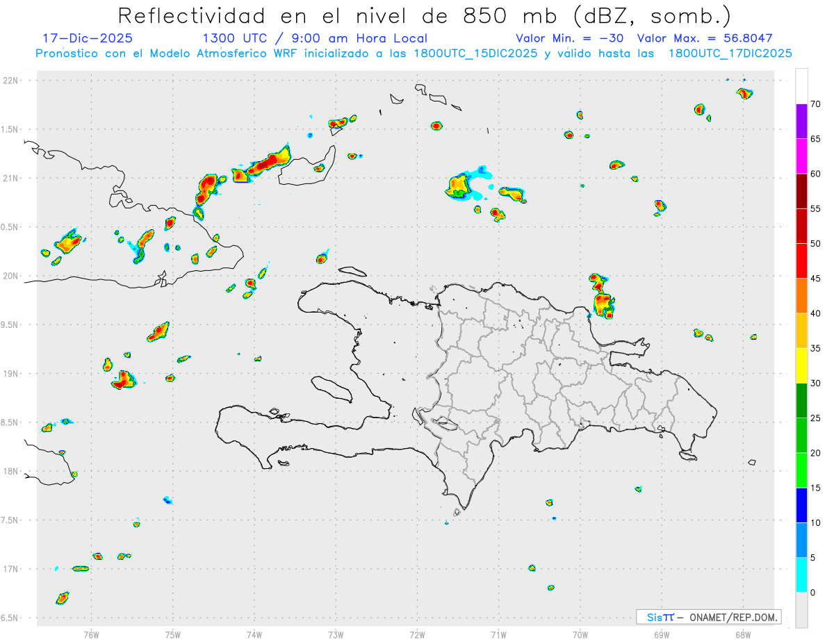Click the '45' colorbar scale value

pos(816,279)
